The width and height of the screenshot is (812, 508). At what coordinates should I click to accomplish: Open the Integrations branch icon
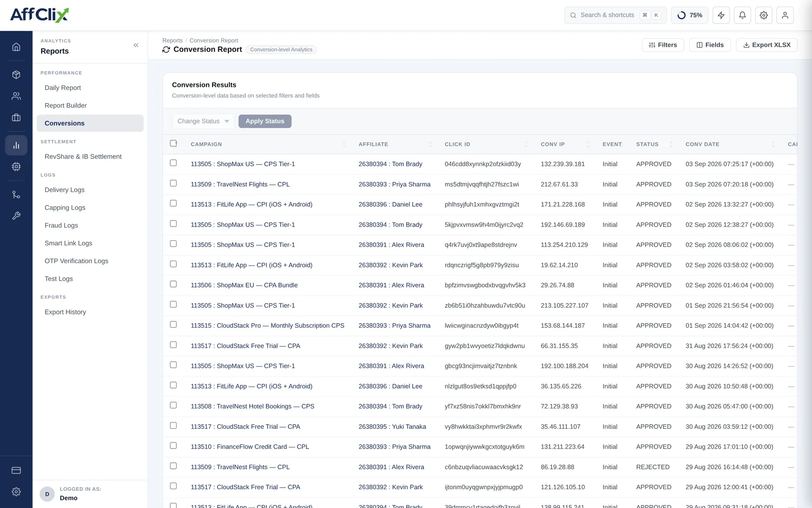pos(16,195)
